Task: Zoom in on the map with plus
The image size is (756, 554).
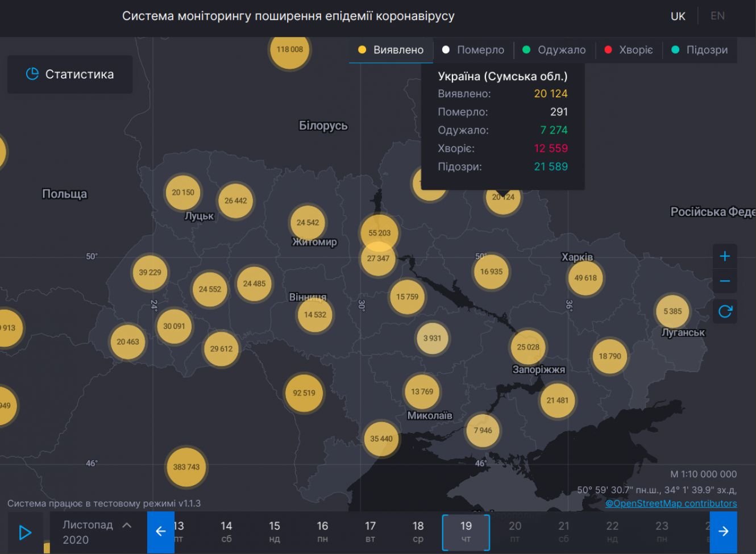Action: click(x=725, y=257)
